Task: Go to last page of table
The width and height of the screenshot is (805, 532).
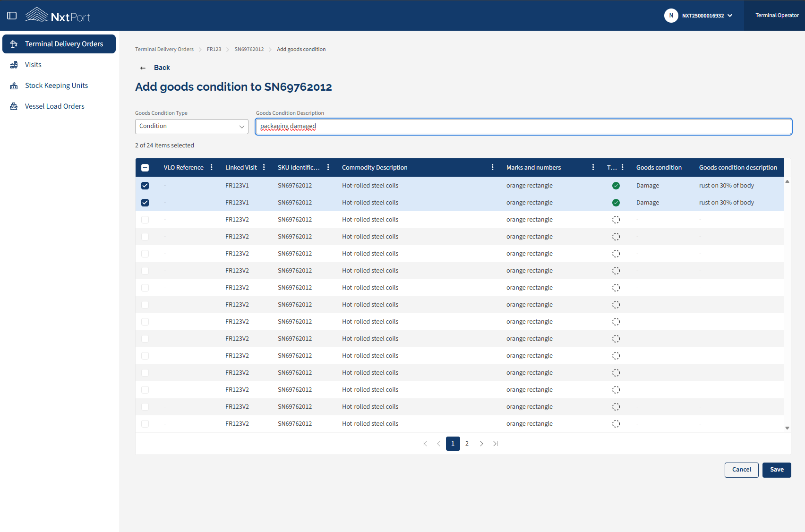Action: (x=496, y=444)
